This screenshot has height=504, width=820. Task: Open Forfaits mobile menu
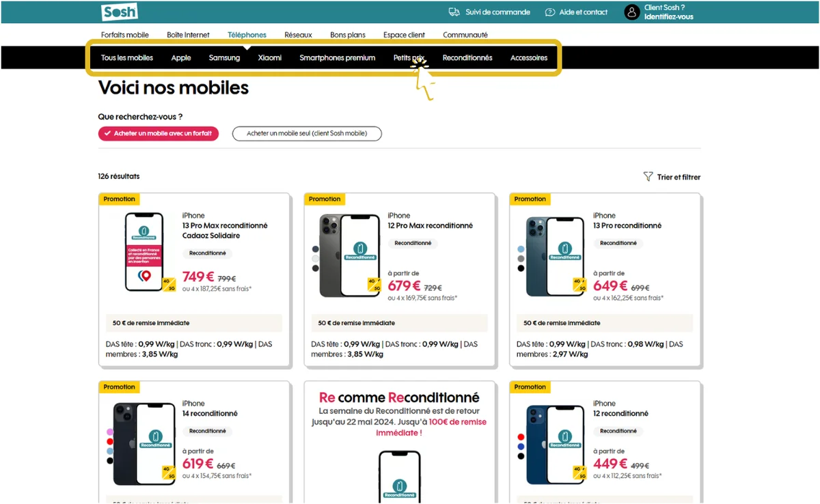tap(125, 35)
